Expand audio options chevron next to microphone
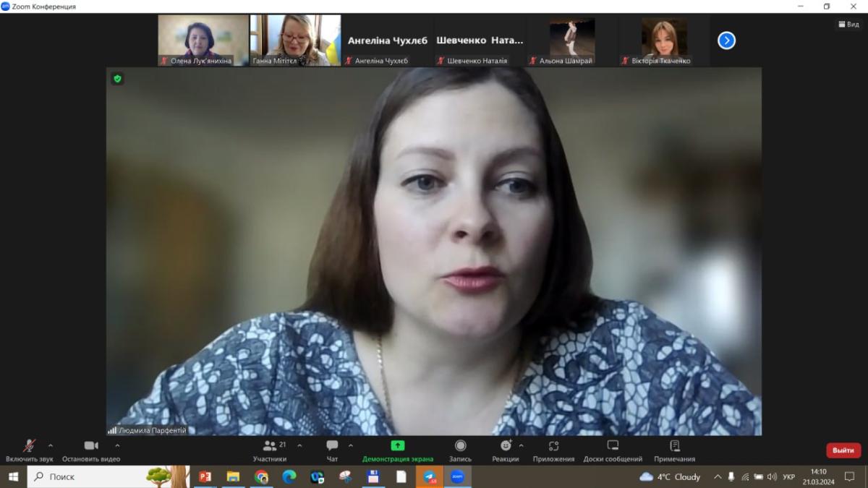This screenshot has height=488, width=868. 50,445
